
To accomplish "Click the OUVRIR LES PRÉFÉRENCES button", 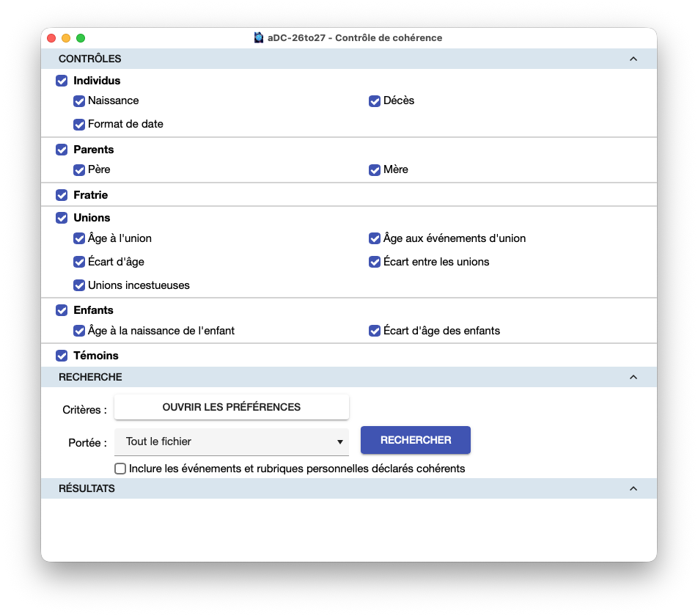I will [232, 407].
